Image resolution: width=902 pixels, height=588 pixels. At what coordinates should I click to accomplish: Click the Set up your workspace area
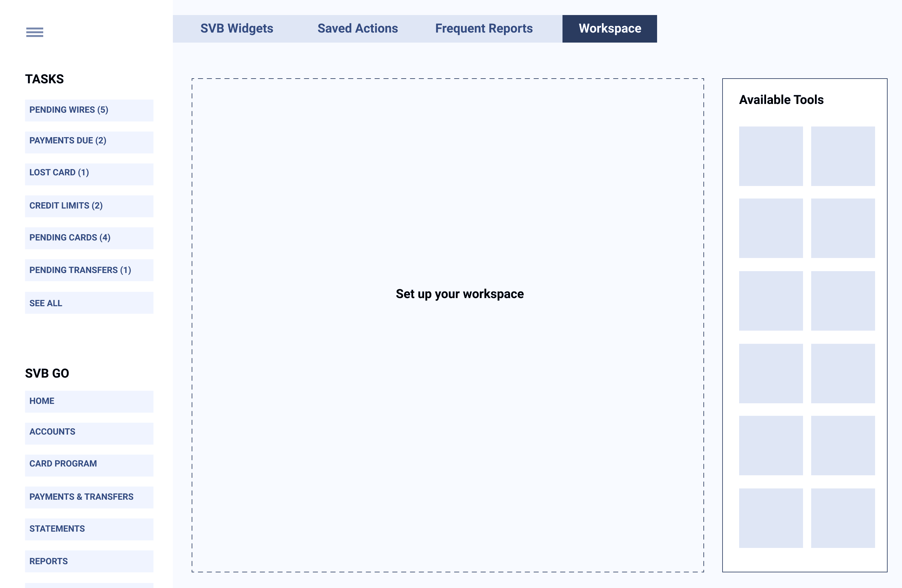(x=459, y=294)
